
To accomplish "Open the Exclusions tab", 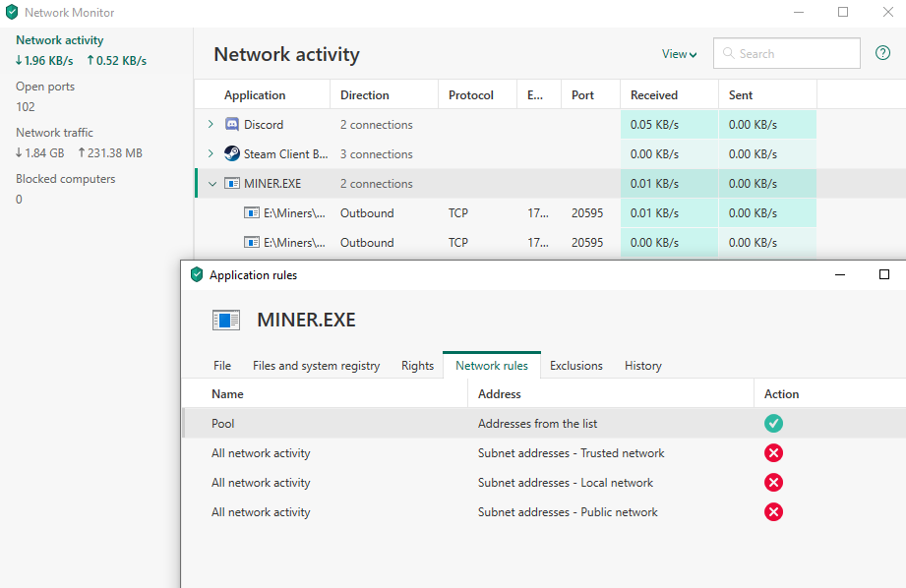I will (576, 366).
